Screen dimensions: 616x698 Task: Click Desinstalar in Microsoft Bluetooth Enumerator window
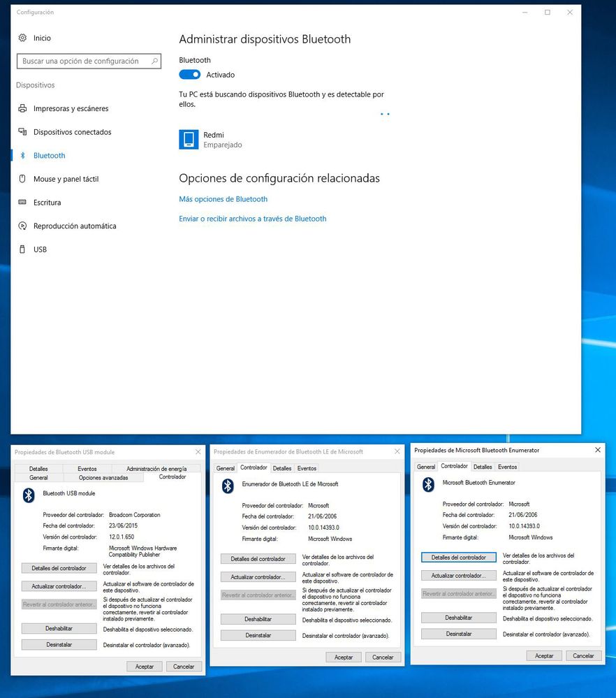pyautogui.click(x=459, y=634)
